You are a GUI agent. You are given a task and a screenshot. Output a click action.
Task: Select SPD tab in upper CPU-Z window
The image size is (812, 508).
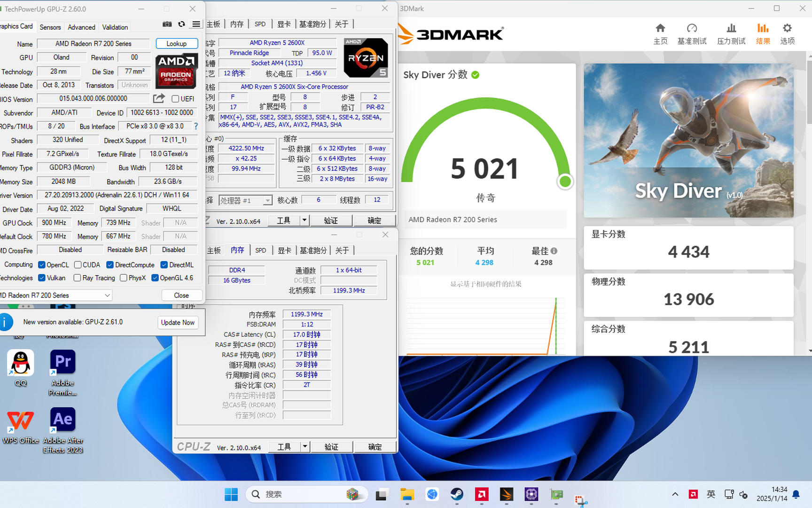click(x=260, y=24)
